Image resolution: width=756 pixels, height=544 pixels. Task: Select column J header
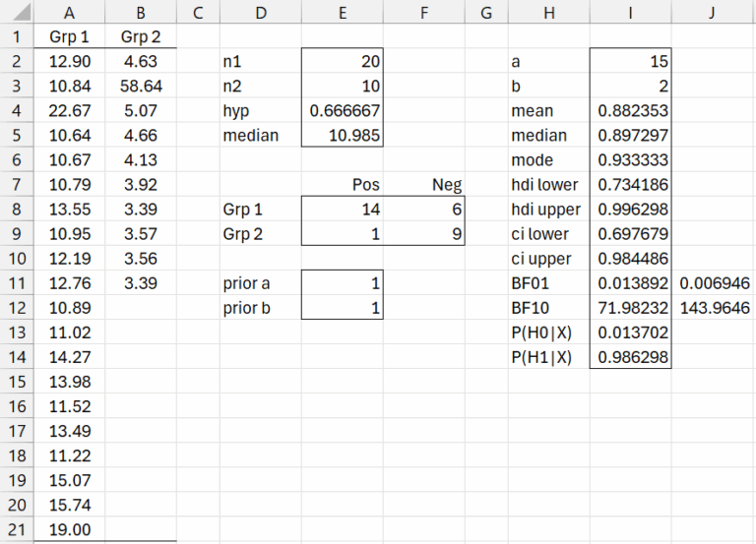pos(712,13)
